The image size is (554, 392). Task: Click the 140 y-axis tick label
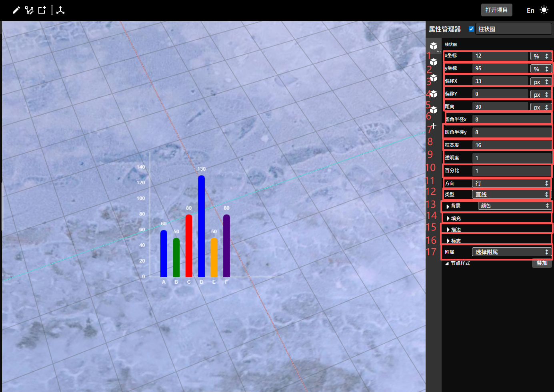tap(141, 167)
